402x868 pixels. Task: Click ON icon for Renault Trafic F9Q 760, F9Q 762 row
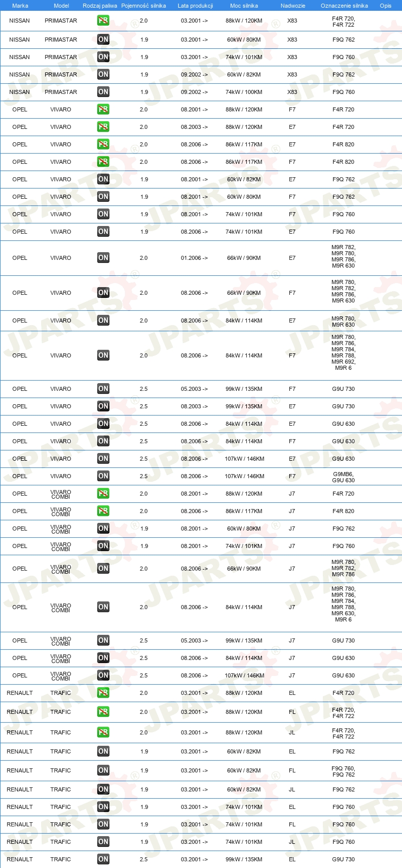coord(103,770)
